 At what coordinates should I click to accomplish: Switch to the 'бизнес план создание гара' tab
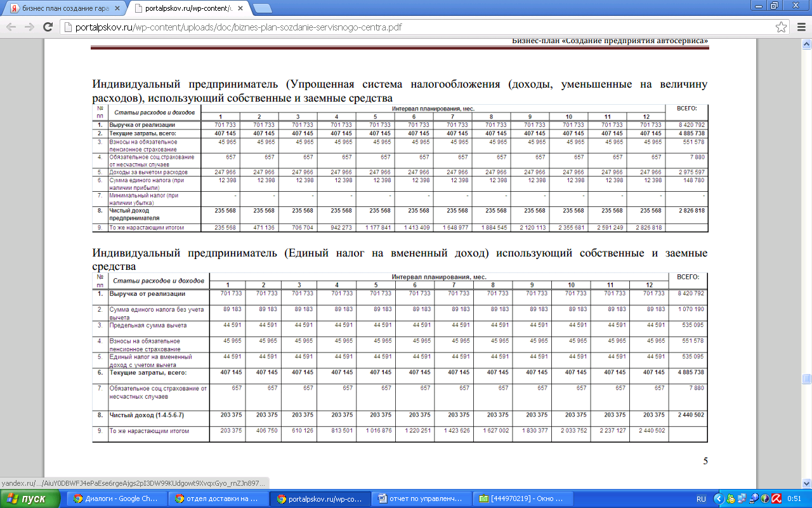coord(63,9)
